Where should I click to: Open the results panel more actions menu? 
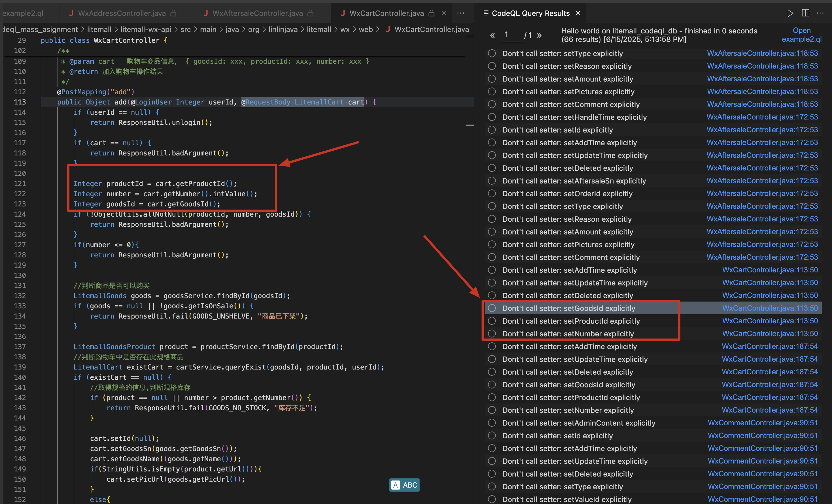tap(820, 13)
